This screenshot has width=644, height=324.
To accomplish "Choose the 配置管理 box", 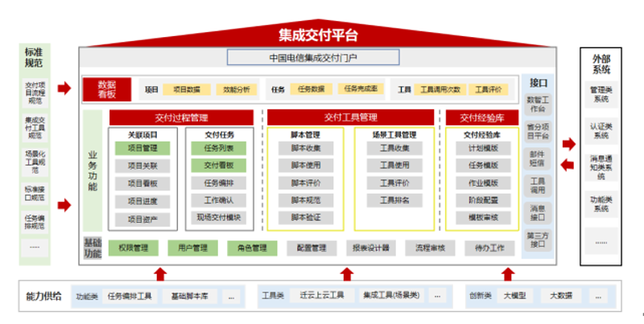I will pyautogui.click(x=312, y=248).
